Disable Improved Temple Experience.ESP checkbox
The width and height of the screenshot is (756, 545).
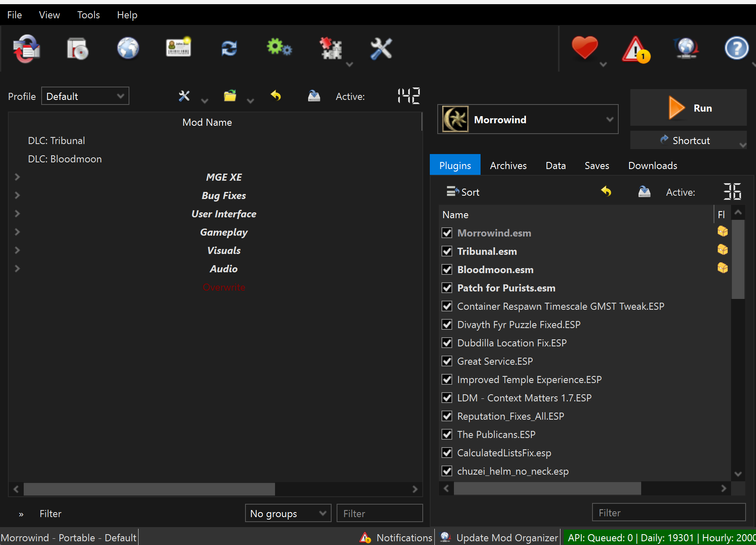(447, 379)
